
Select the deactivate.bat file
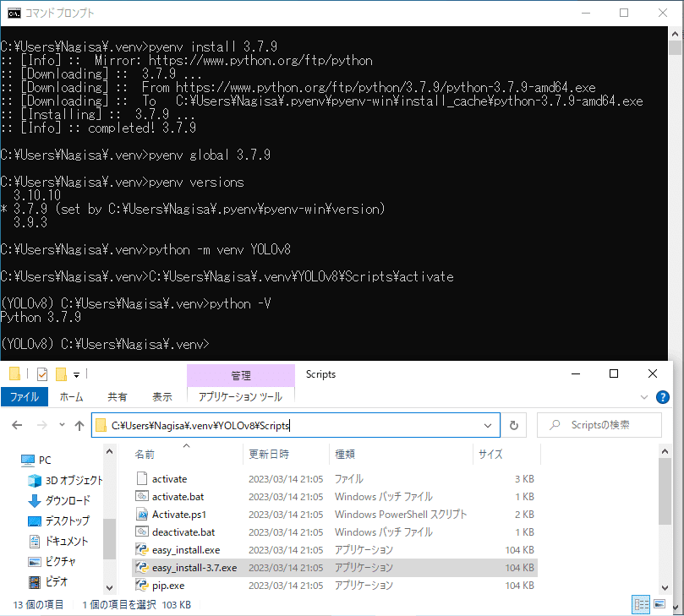(x=183, y=532)
